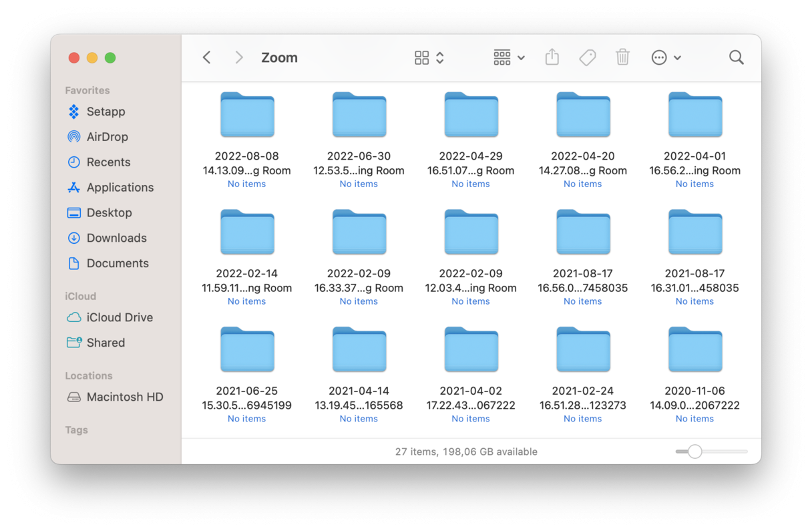The height and width of the screenshot is (531, 812).
Task: Select folder icon 2022-04-20 14.27.08
Action: coord(583,116)
